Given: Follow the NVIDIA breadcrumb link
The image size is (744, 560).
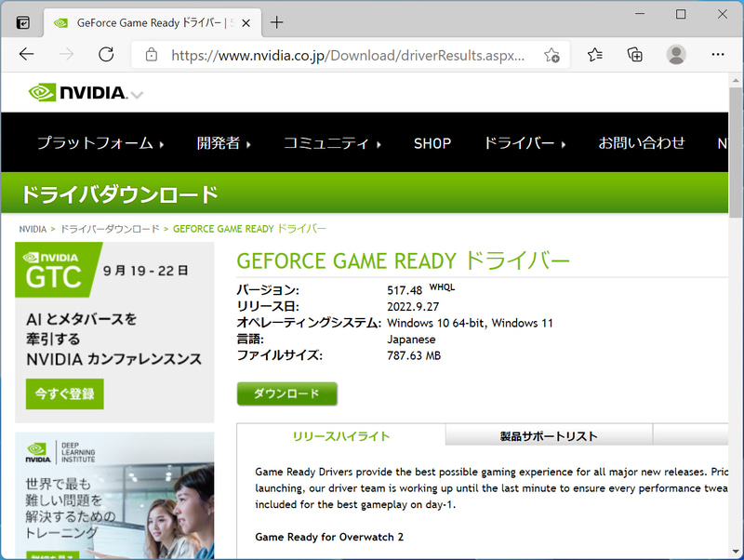Looking at the screenshot, I should pos(33,228).
